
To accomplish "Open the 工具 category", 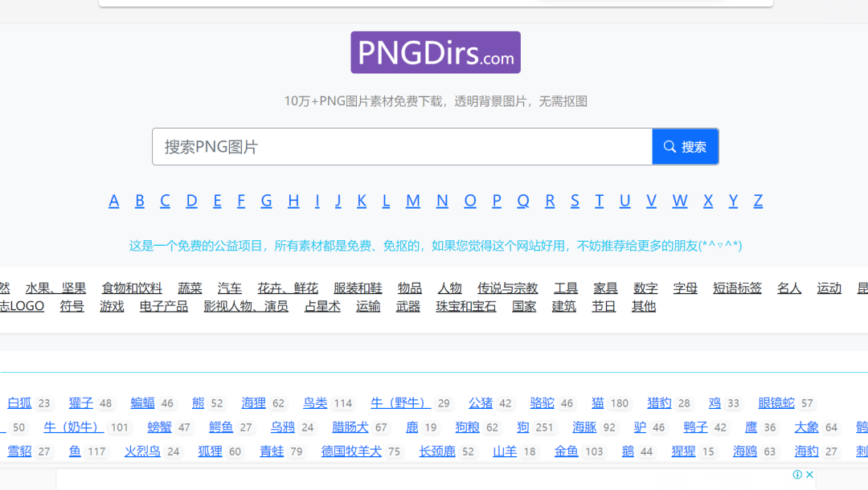I will 566,288.
